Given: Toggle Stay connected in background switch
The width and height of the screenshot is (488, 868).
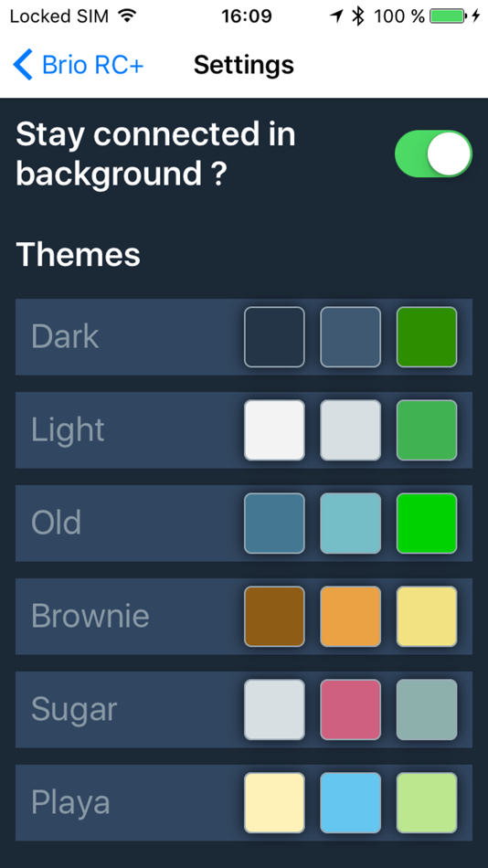Looking at the screenshot, I should point(433,153).
